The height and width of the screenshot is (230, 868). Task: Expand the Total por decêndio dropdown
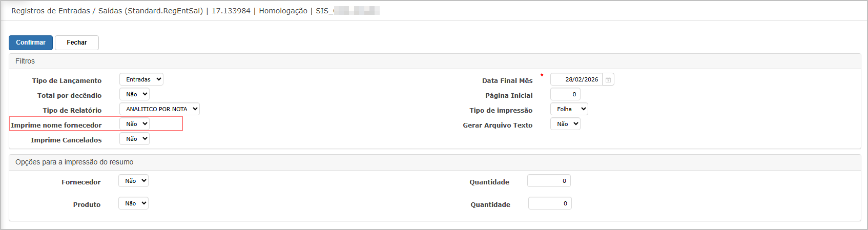tap(134, 94)
